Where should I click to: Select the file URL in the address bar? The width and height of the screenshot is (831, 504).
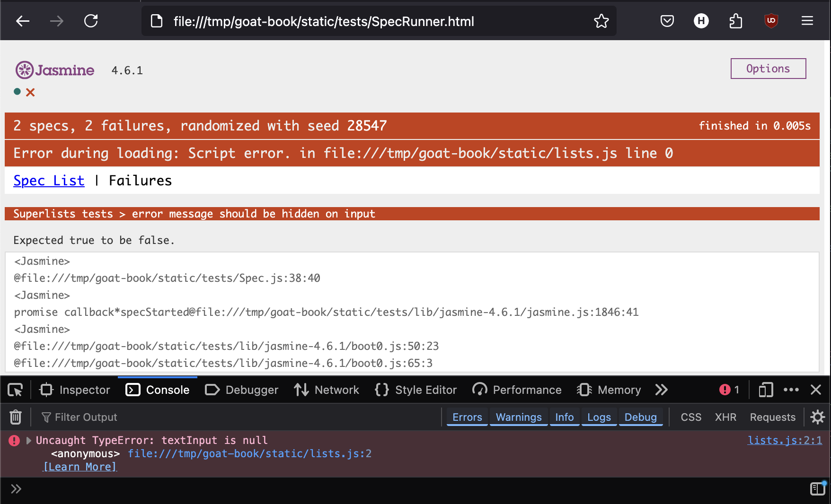point(324,22)
